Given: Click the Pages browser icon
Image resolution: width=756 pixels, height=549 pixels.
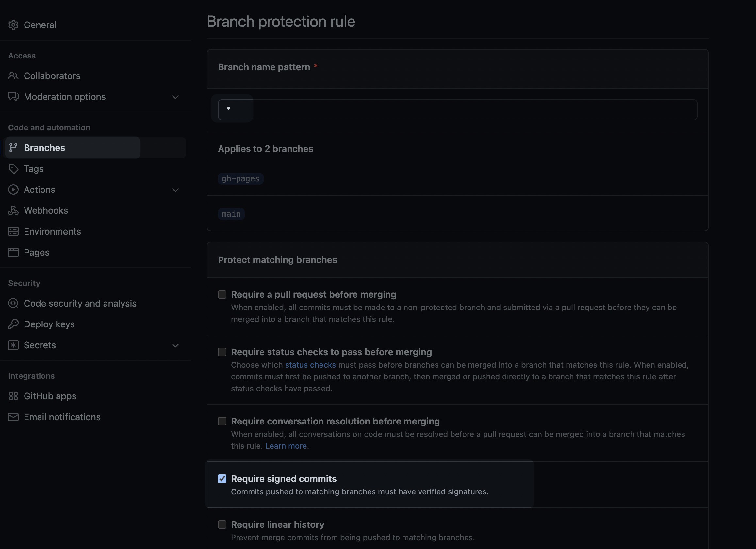Looking at the screenshot, I should [x=13, y=252].
